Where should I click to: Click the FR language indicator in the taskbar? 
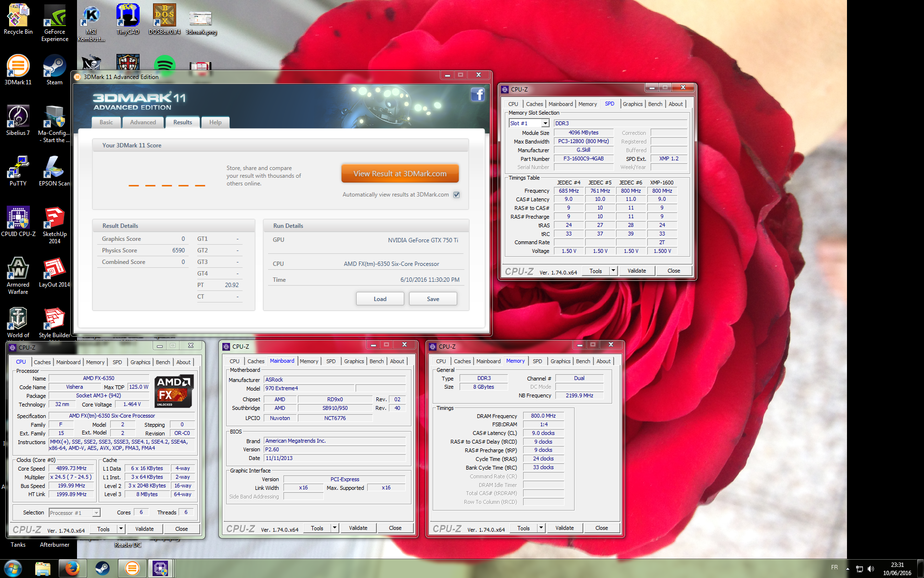(x=834, y=567)
